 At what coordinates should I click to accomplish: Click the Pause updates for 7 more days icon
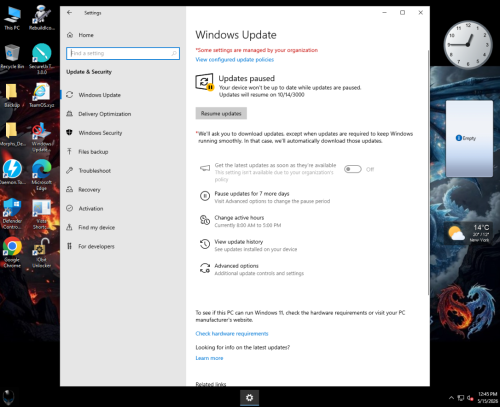point(205,196)
